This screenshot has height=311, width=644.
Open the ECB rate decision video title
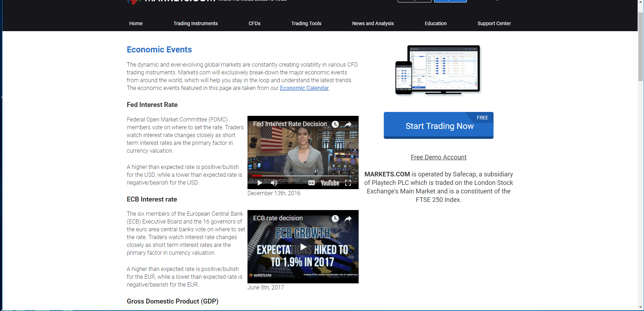pos(278,218)
